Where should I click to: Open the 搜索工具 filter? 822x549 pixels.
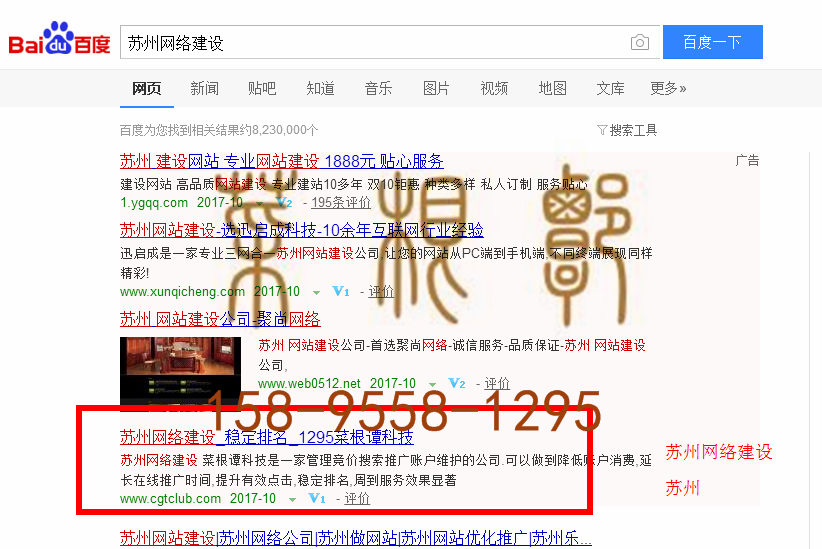coord(627,130)
